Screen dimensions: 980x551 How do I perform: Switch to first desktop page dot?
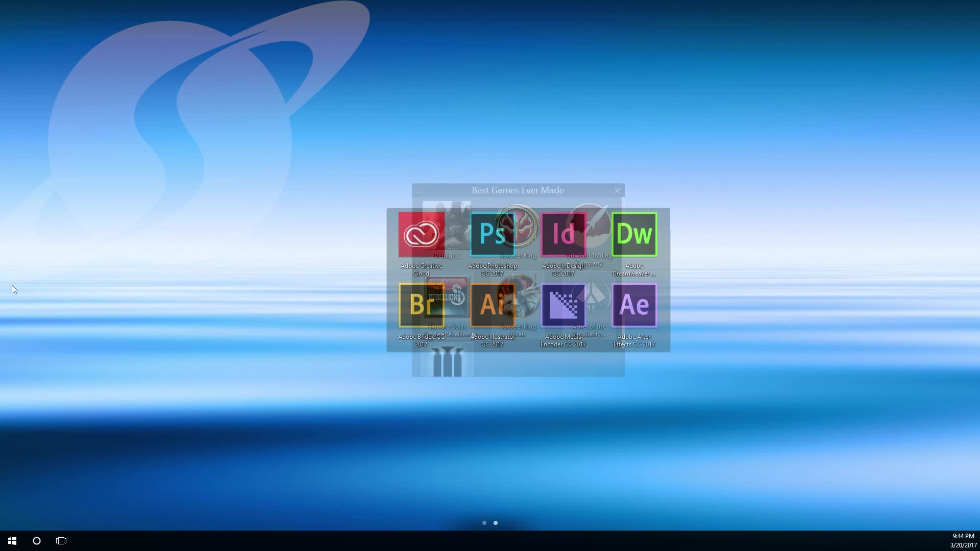(484, 523)
